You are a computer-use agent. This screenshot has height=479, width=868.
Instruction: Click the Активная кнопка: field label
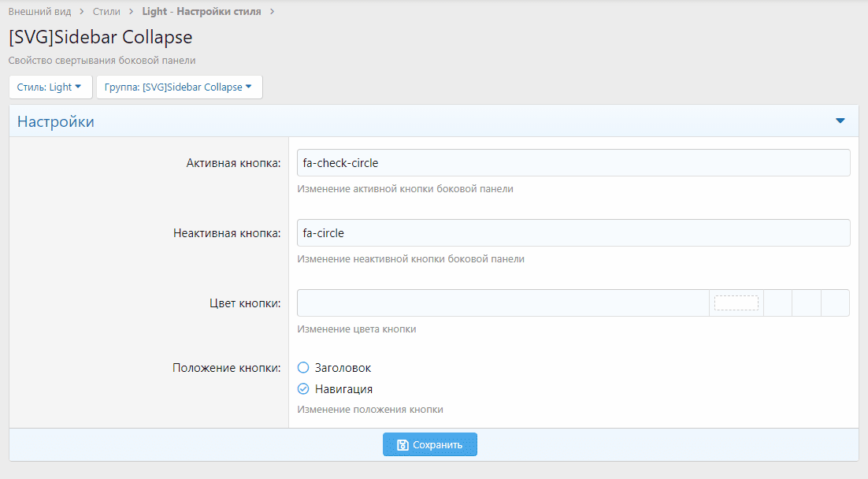233,163
